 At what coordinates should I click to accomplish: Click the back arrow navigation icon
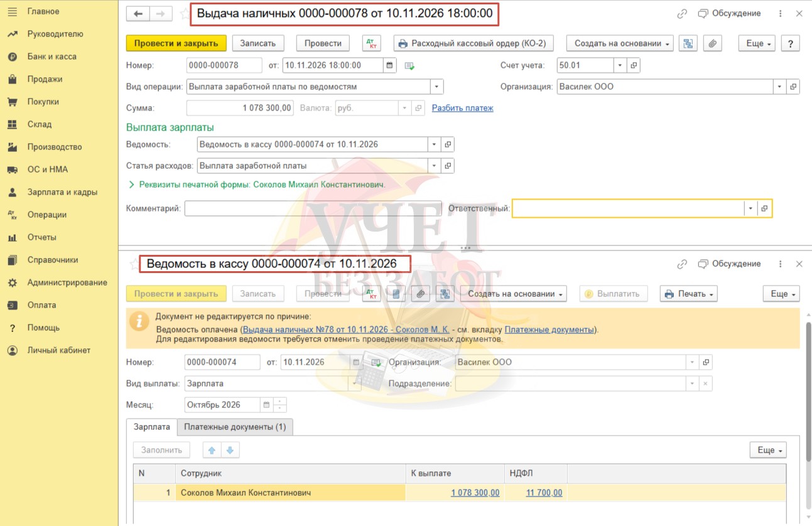pos(138,13)
